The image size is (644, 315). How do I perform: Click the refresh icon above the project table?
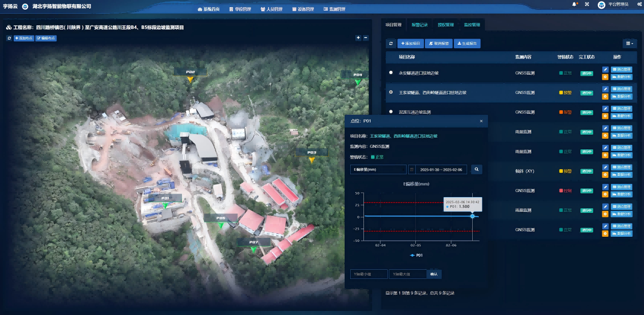pos(390,44)
